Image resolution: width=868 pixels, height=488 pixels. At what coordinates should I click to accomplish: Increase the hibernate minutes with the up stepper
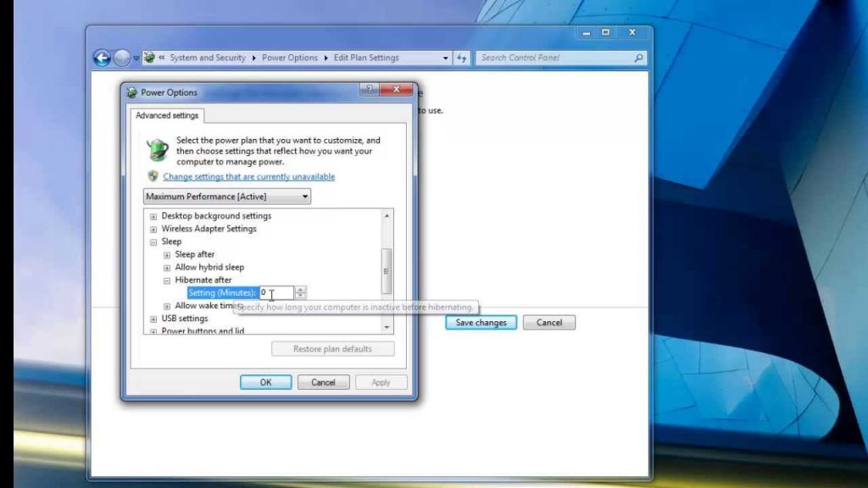click(x=300, y=290)
